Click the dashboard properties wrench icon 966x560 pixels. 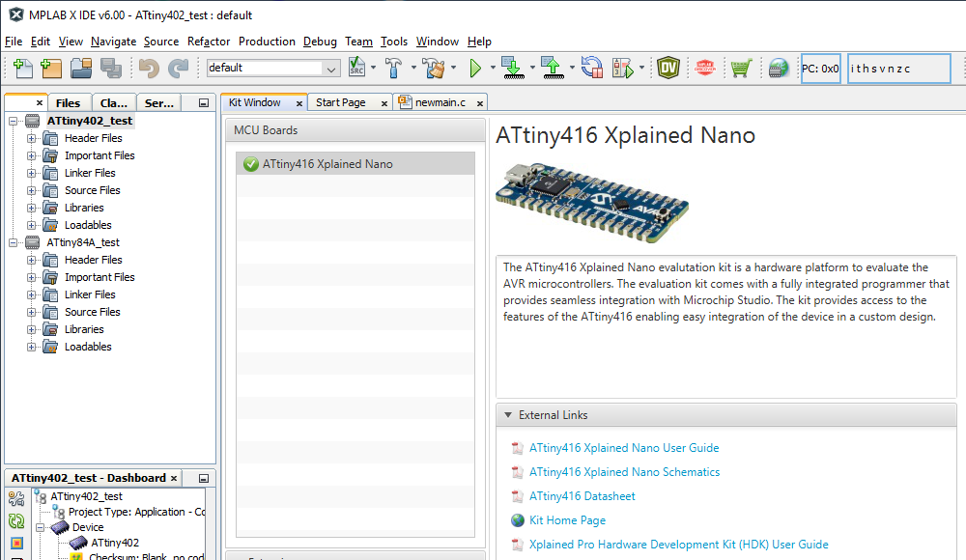tap(16, 498)
